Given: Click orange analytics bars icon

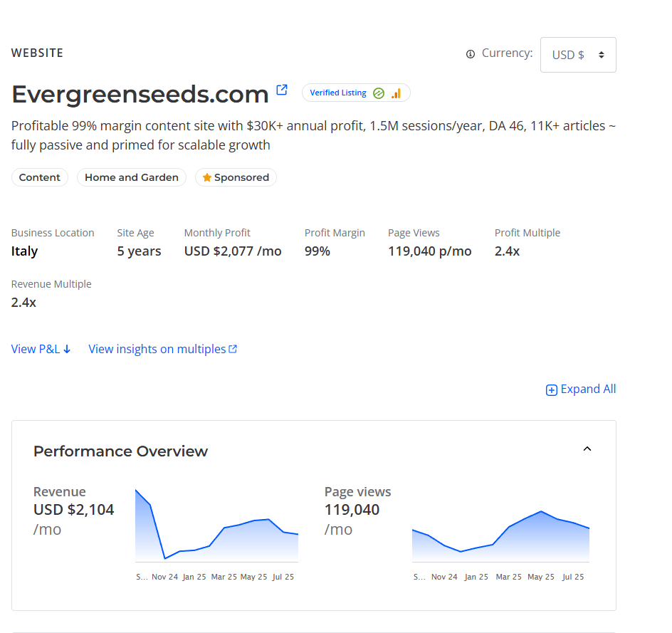Looking at the screenshot, I should click(396, 93).
